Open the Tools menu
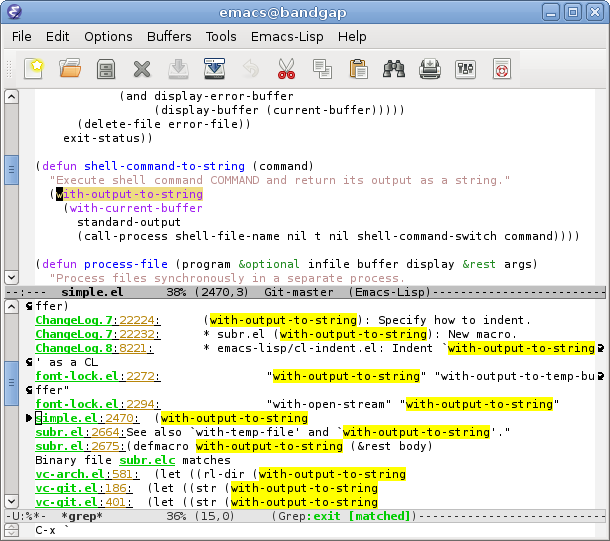The width and height of the screenshot is (610, 541). pyautogui.click(x=221, y=37)
